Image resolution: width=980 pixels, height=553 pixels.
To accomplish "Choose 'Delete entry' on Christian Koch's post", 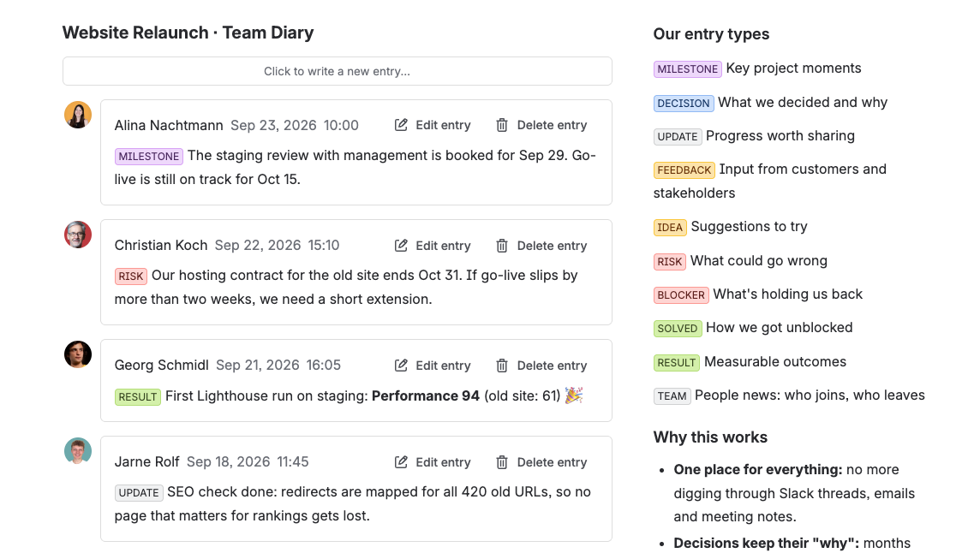I will tap(541, 246).
